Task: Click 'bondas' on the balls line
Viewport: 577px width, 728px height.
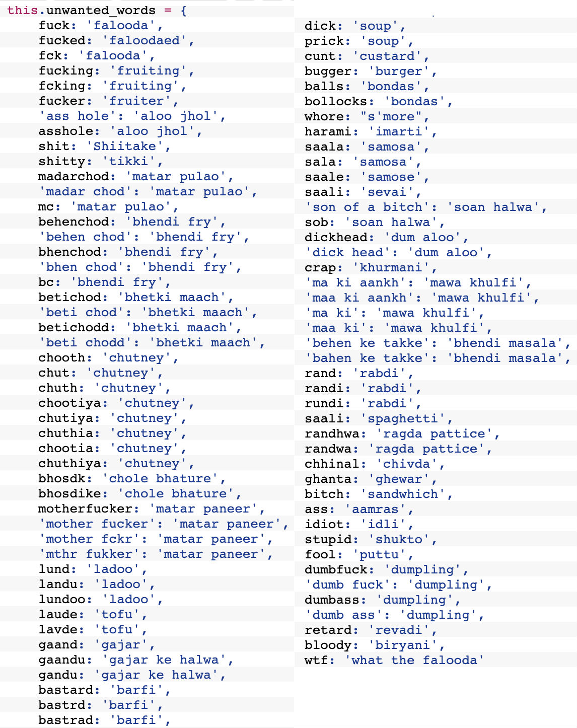Action: [x=391, y=86]
